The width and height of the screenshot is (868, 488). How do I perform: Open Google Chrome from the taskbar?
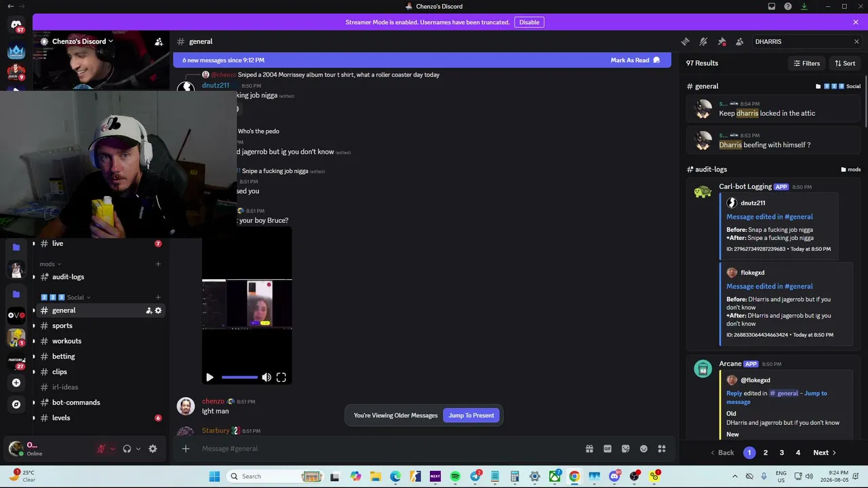pos(574,476)
